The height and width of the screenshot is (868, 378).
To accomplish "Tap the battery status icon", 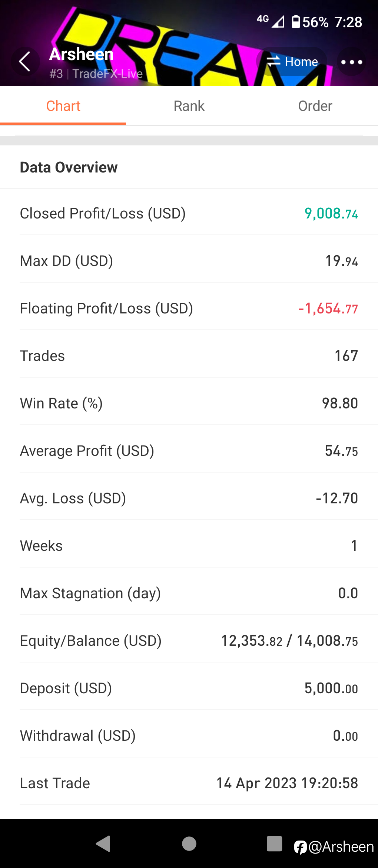I will coord(296,22).
